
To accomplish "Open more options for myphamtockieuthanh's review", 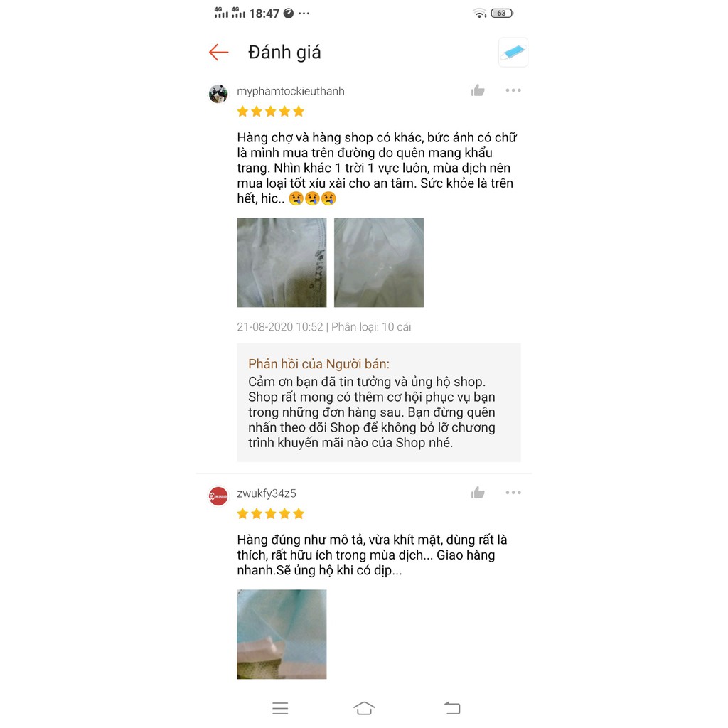I will click(513, 90).
